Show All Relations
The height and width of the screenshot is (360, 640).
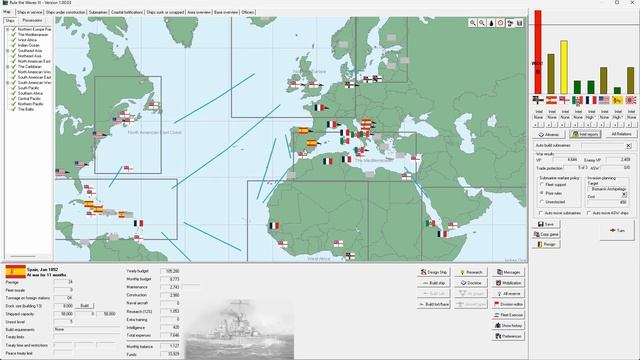621,134
